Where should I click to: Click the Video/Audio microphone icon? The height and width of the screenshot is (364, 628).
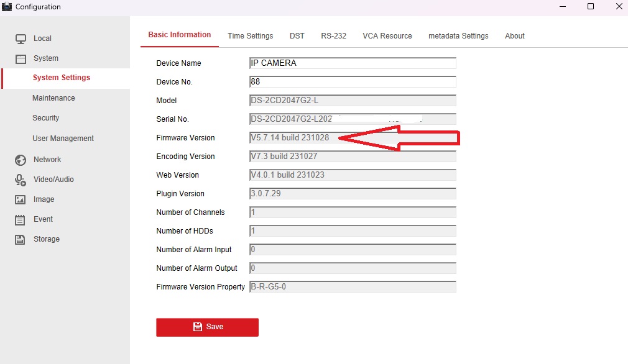[21, 180]
